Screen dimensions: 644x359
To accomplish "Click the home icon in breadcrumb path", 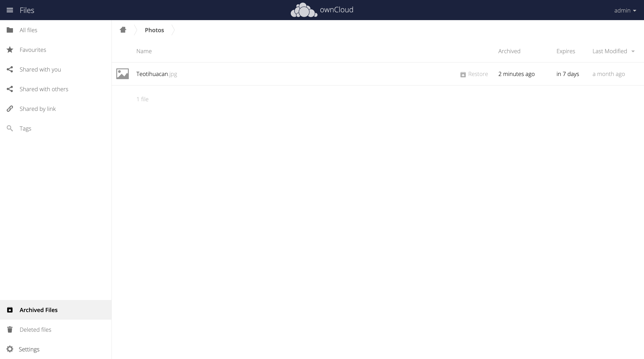I will point(123,30).
